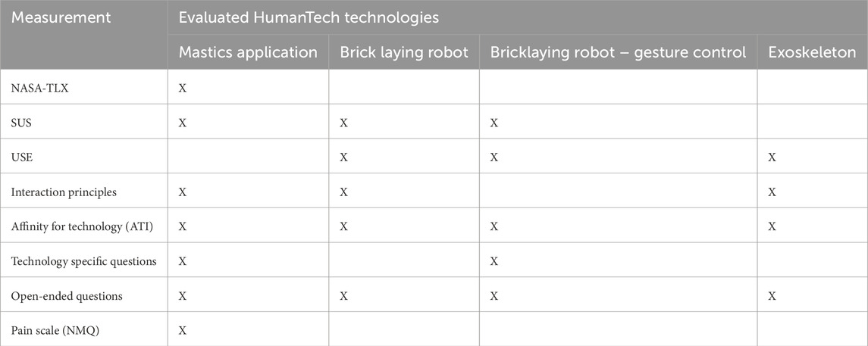Click the Mastics application column header
868x346 pixels.
(248, 52)
